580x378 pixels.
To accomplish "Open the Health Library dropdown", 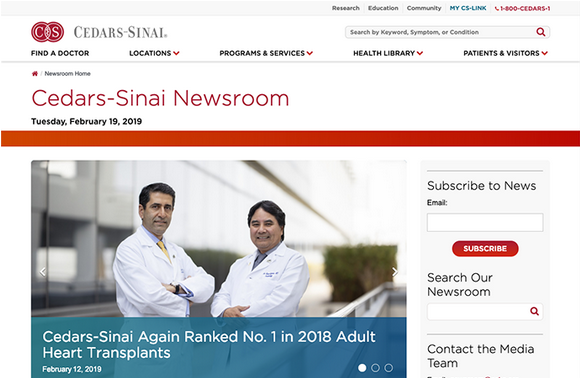I will (388, 53).
